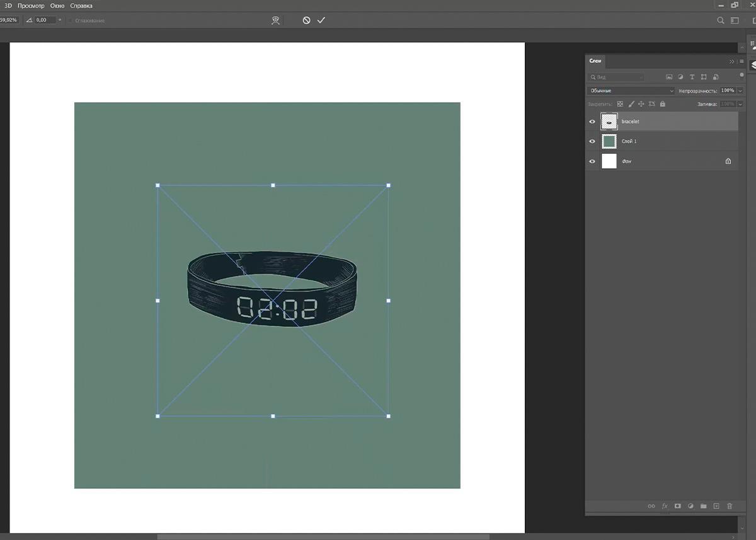756x540 pixels.
Task: Click the delete layer trash icon
Action: coord(730,506)
